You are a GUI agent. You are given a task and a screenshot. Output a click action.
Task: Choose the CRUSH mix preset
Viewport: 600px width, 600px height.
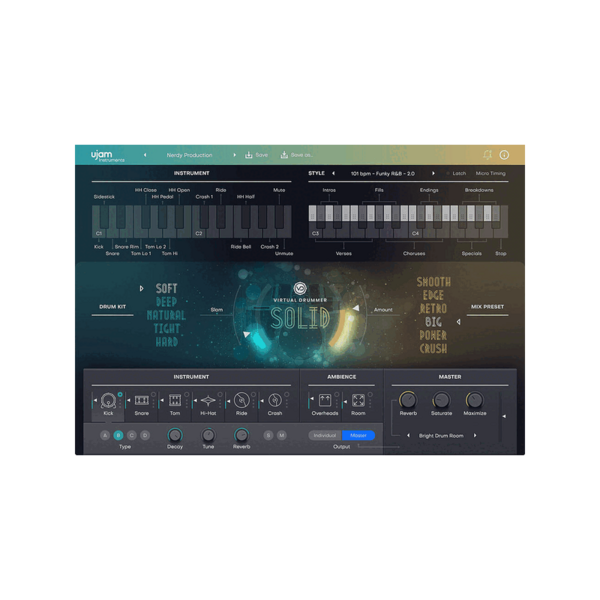[x=434, y=349]
